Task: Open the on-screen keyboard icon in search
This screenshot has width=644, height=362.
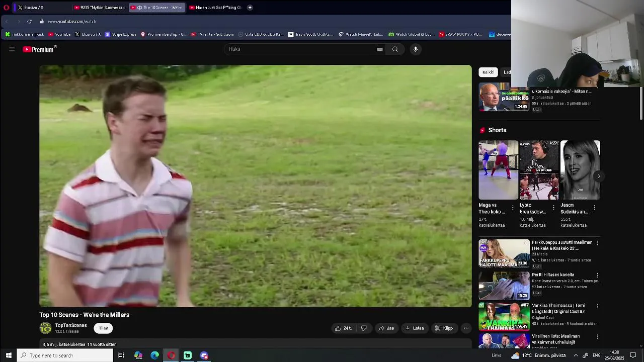Action: click(x=380, y=49)
